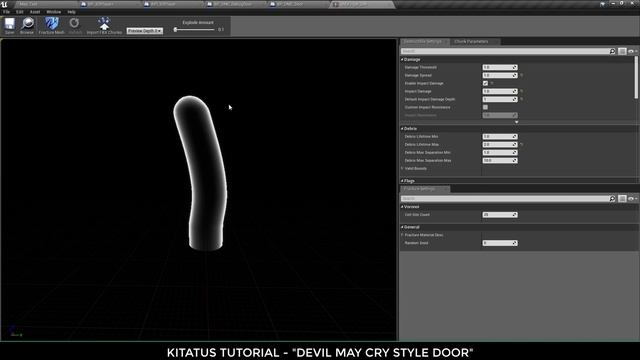Reset Impact Damage to default arrow

point(522,91)
